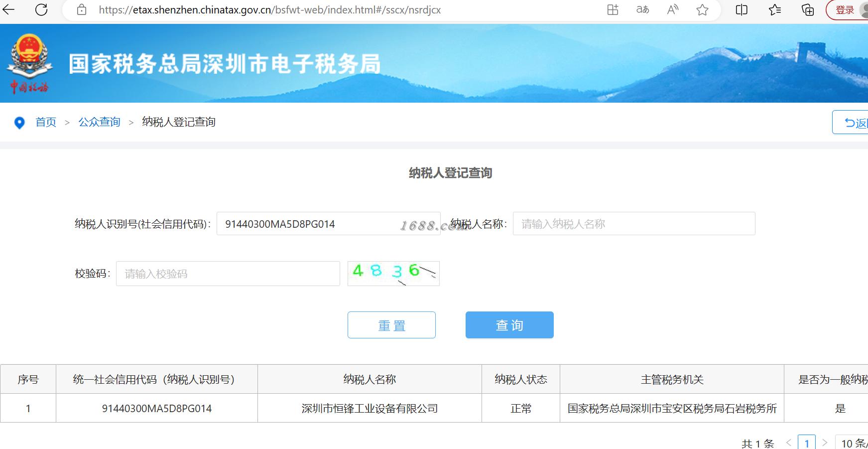
Task: Select the URL in the address bar
Action: (269, 10)
